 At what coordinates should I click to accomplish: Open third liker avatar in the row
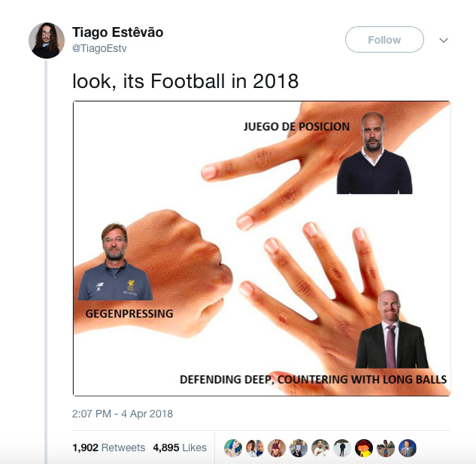click(x=277, y=447)
